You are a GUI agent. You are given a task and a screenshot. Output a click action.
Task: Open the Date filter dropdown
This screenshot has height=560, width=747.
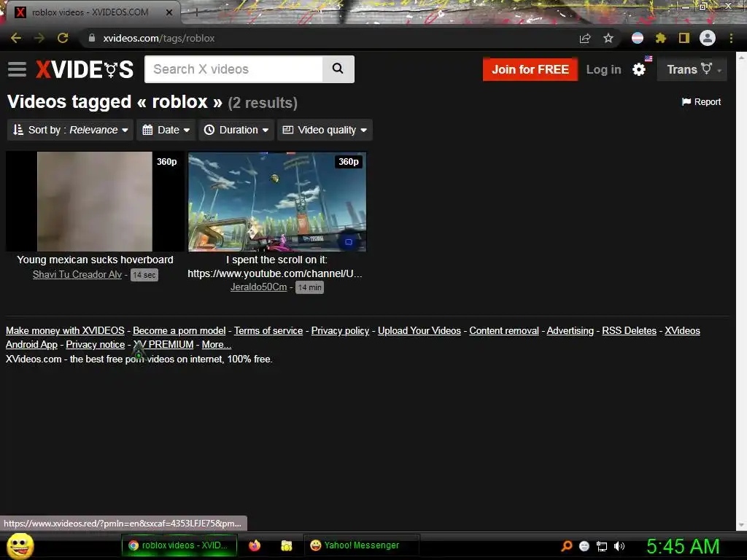click(166, 130)
